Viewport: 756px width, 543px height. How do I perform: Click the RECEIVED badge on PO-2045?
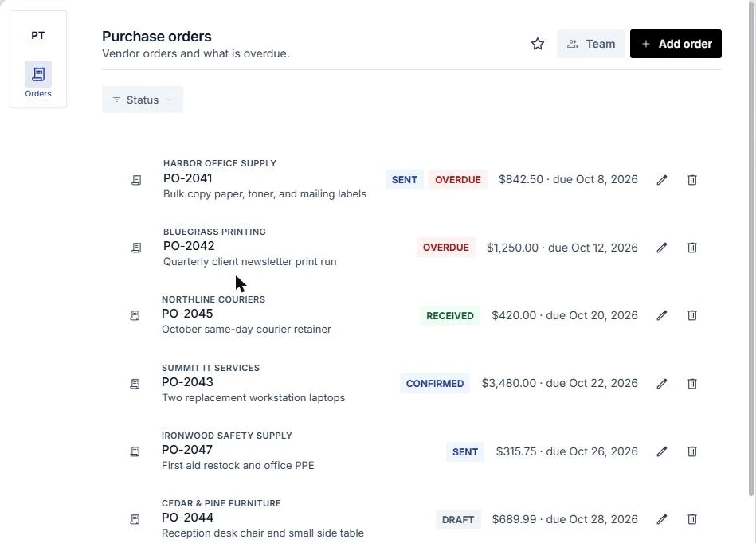click(450, 315)
